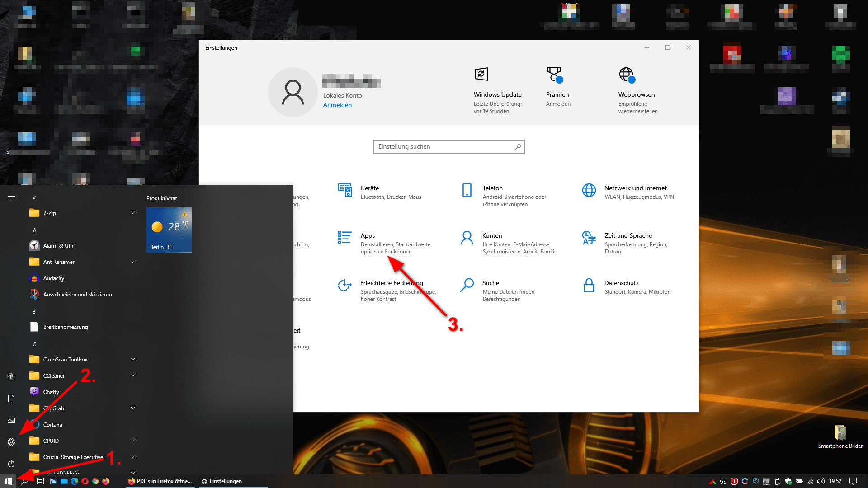
Task: Open the Berlin weather live tile
Action: point(169,230)
